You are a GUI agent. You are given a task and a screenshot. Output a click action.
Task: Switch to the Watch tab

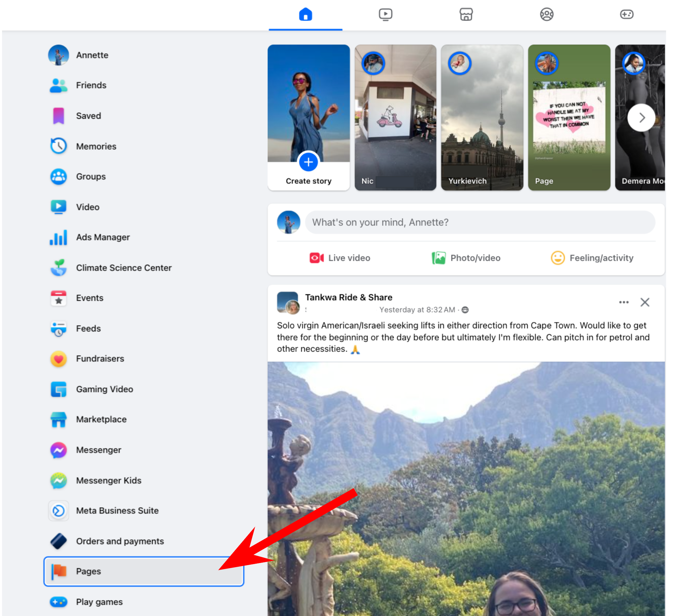(x=386, y=14)
